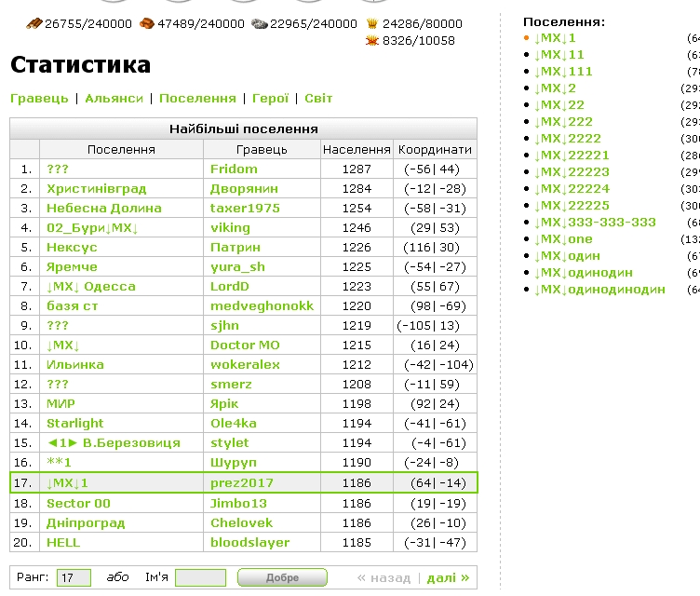Click the wood resource icon
Screen dimensions: 700x596
click(x=34, y=24)
